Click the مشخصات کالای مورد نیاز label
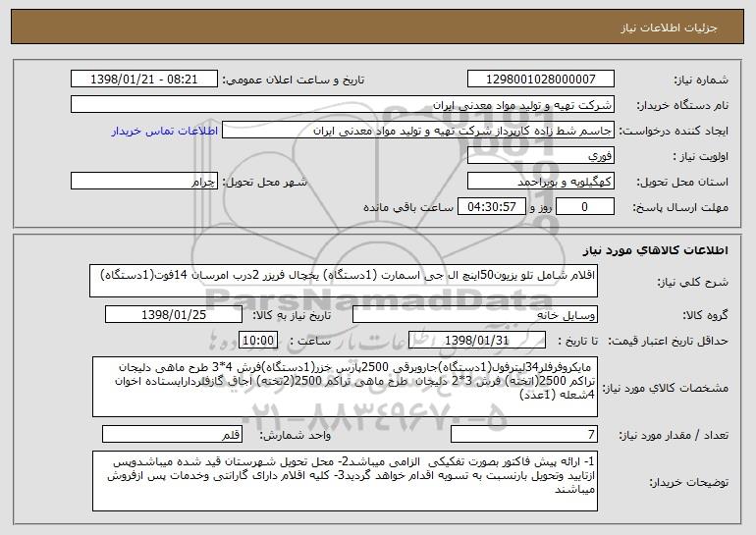Image resolution: width=756 pixels, height=535 pixels. point(666,388)
